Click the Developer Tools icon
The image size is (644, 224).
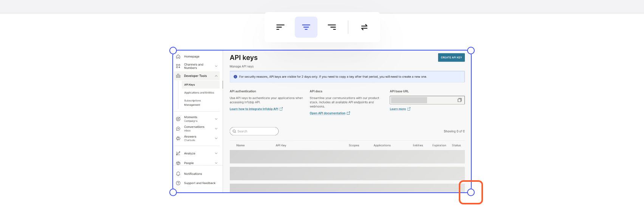[178, 76]
